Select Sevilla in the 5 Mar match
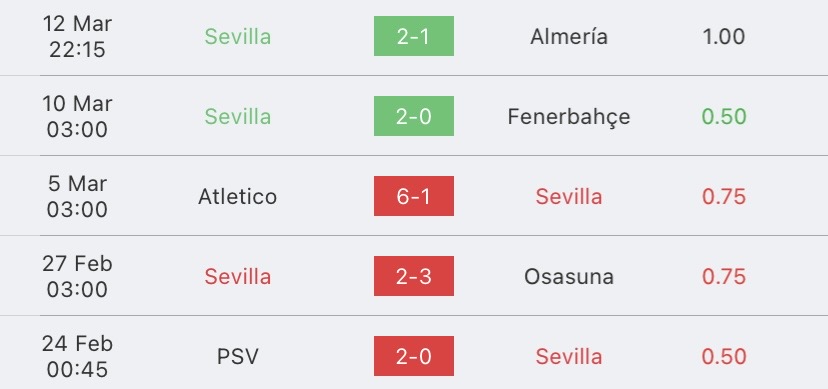The width and height of the screenshot is (828, 389). (x=569, y=196)
